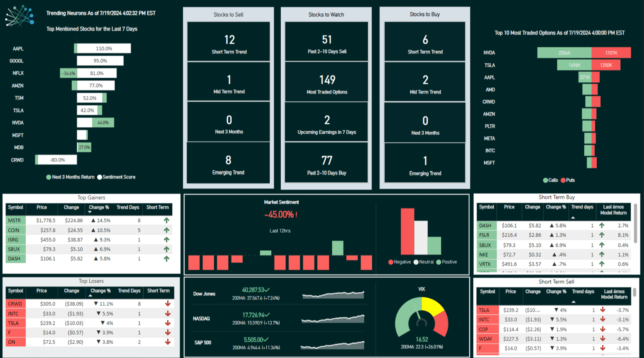This screenshot has height=358, width=644.
Task: Click the Short Term Sell table scrollbar
Action: (x=635, y=292)
